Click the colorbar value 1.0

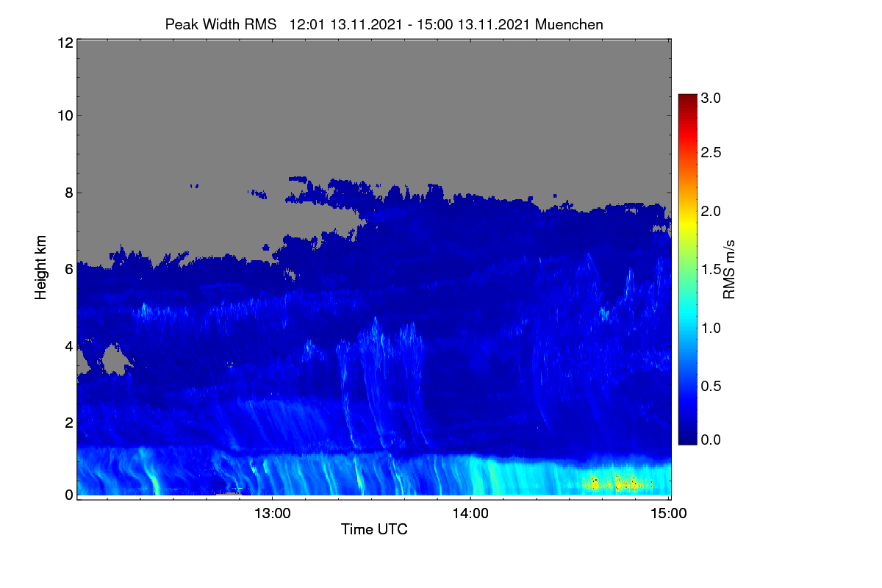click(x=711, y=328)
